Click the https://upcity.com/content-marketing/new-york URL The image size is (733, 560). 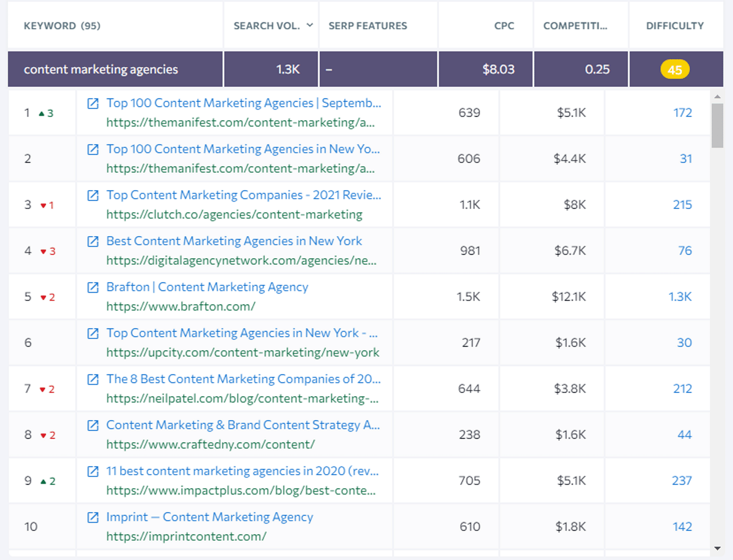tap(243, 352)
